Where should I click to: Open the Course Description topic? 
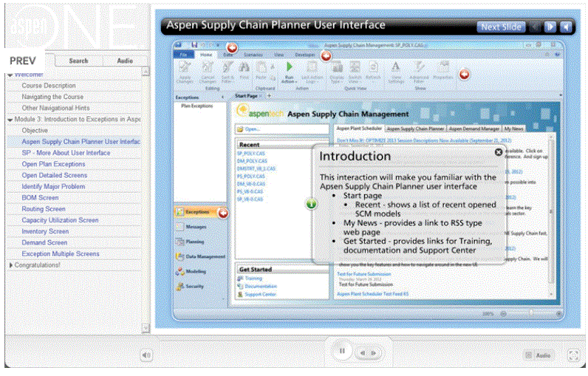[x=49, y=86]
